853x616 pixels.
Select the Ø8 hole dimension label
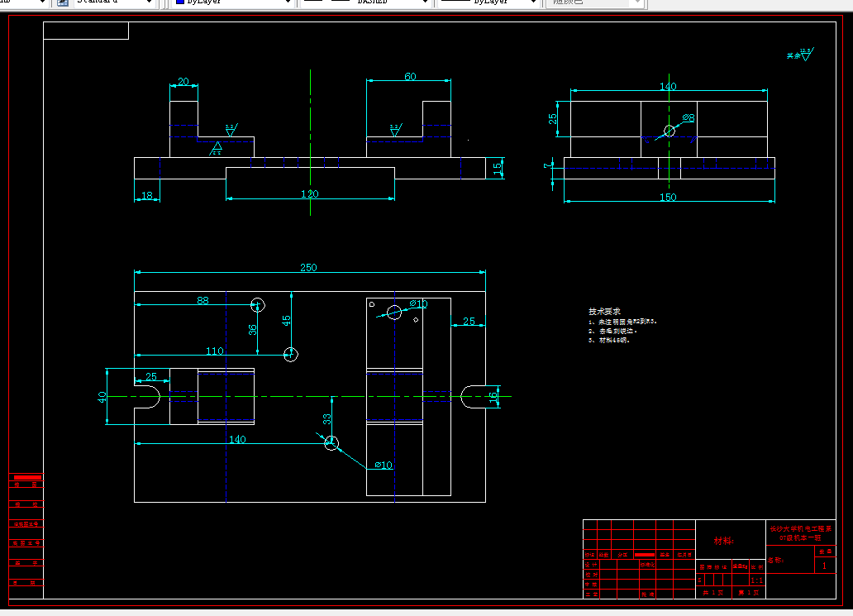tap(689, 117)
